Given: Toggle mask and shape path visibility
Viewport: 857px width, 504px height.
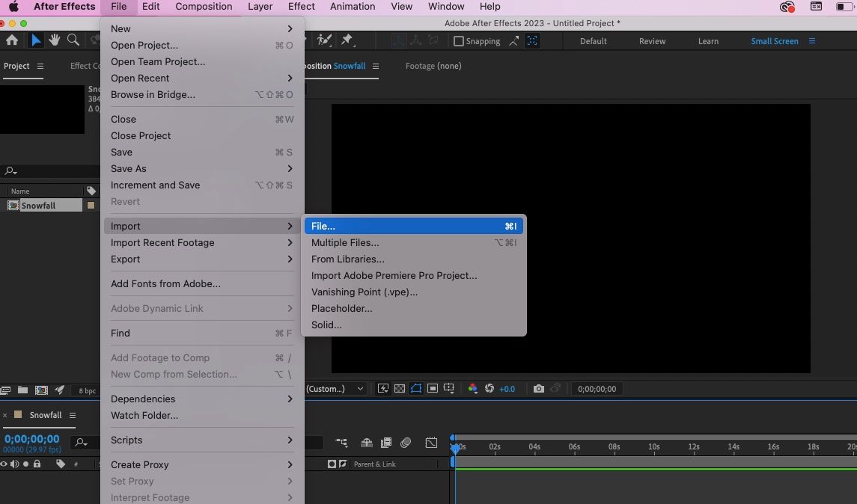Looking at the screenshot, I should click(x=416, y=389).
